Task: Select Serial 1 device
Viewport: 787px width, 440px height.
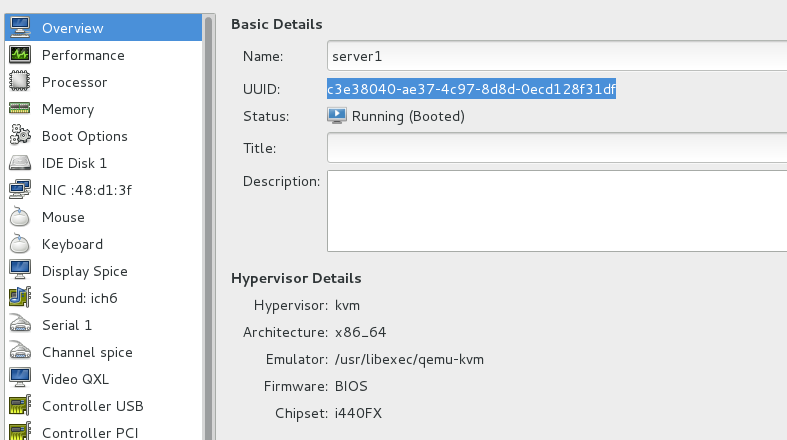Action: 103,325
